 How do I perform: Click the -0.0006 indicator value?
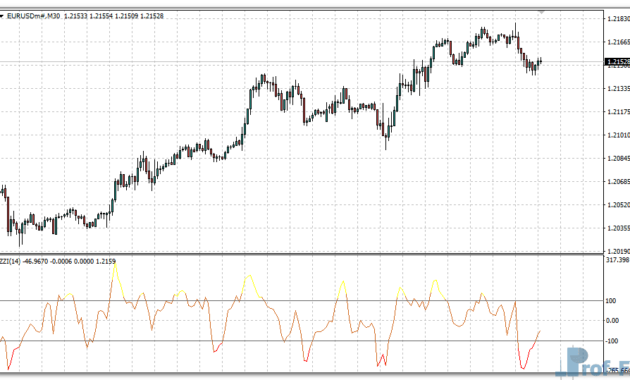coord(61,262)
